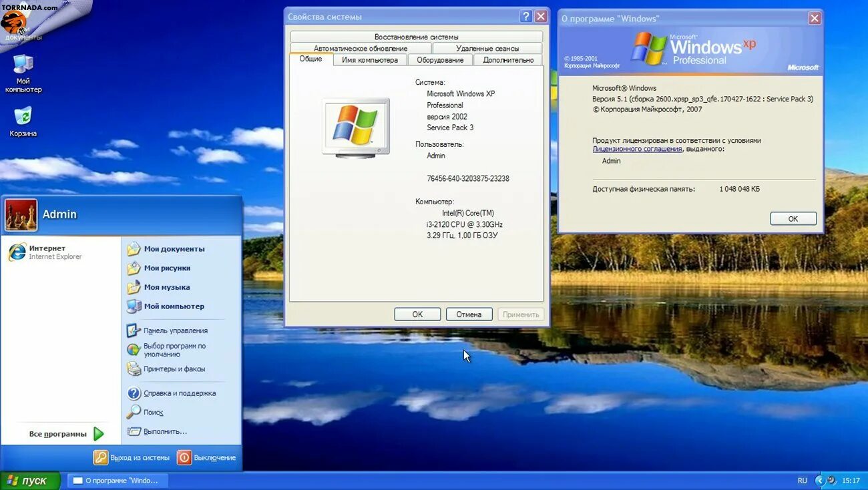Open Принтеры и факсы icon in Start menu

pos(134,369)
